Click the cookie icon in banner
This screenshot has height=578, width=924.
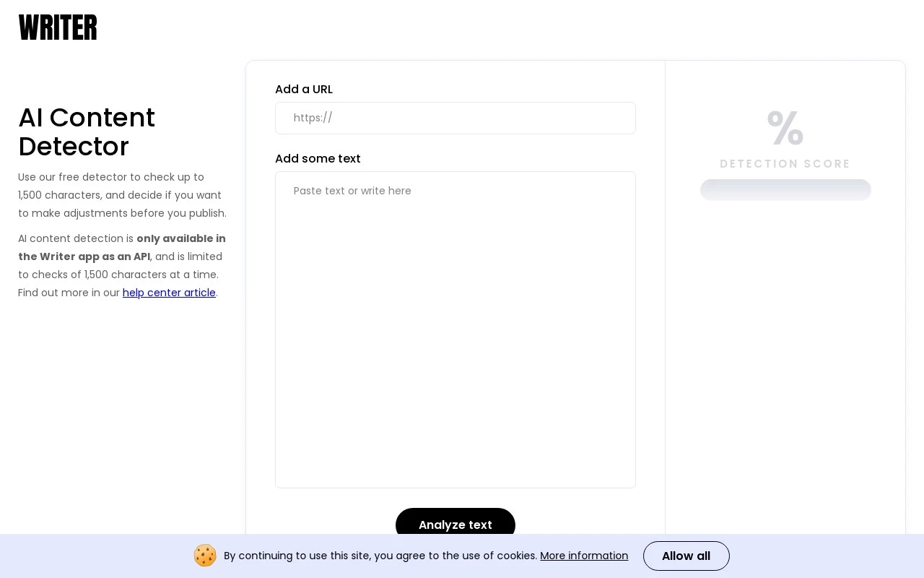[205, 556]
